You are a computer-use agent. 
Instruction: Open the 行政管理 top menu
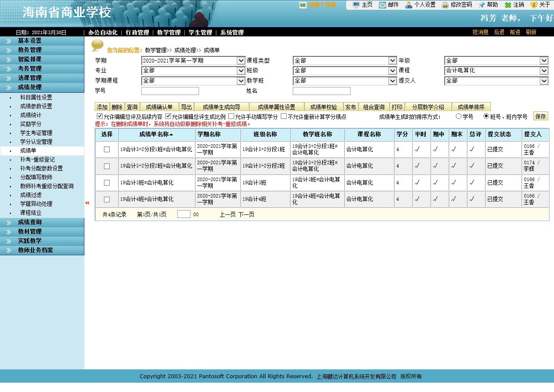pyautogui.click(x=137, y=32)
